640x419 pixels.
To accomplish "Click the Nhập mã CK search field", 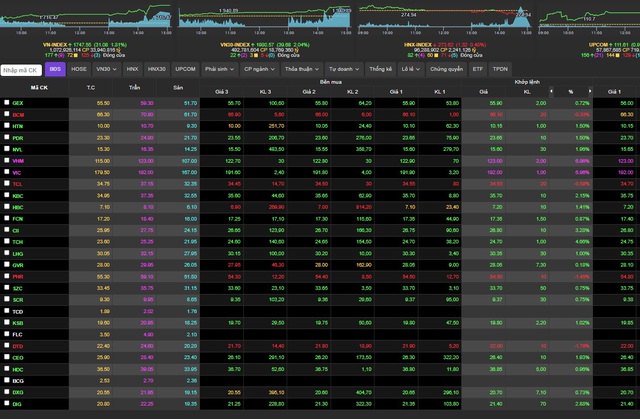I will point(21,70).
